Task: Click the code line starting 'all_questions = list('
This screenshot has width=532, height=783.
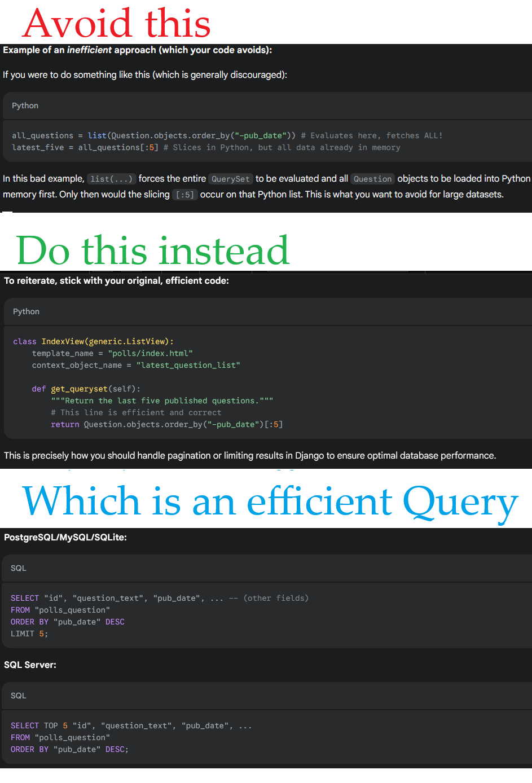Action: [227, 135]
